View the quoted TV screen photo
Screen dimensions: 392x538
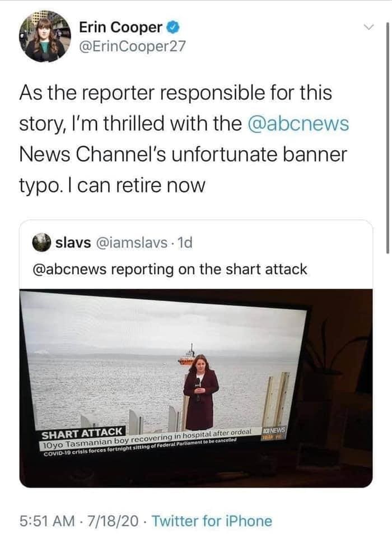(196, 388)
